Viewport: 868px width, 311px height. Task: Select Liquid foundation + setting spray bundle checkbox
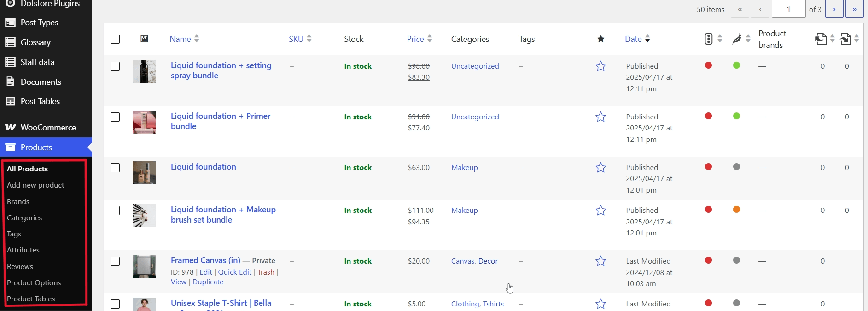click(x=115, y=66)
